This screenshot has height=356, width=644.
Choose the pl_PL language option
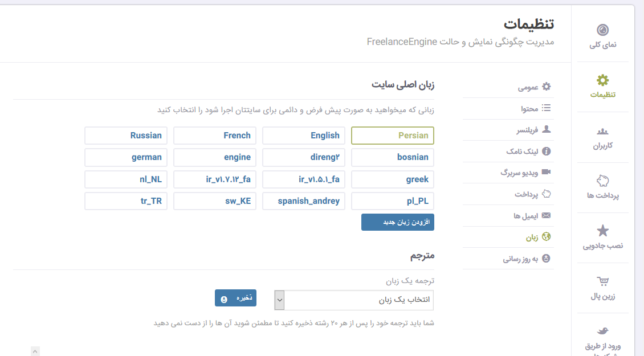[393, 201]
